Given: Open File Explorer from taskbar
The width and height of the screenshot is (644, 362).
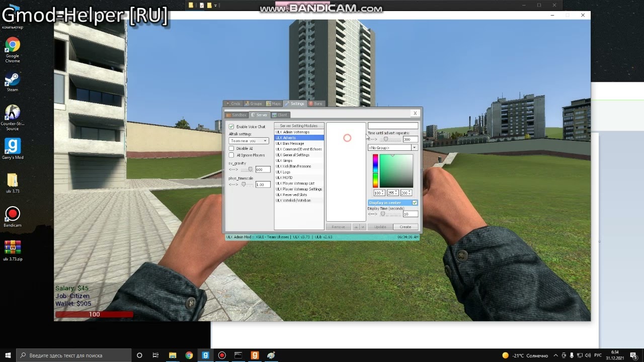Looking at the screenshot, I should tap(173, 355).
